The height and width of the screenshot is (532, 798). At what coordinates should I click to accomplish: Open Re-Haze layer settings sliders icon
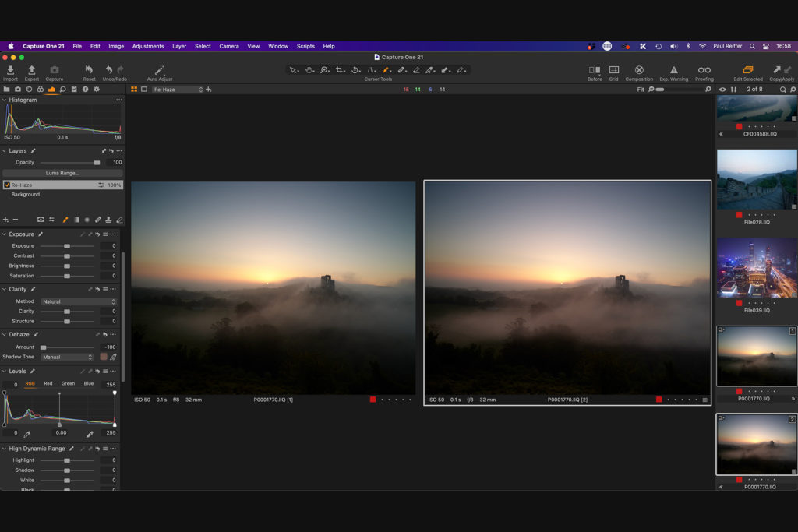coord(101,185)
